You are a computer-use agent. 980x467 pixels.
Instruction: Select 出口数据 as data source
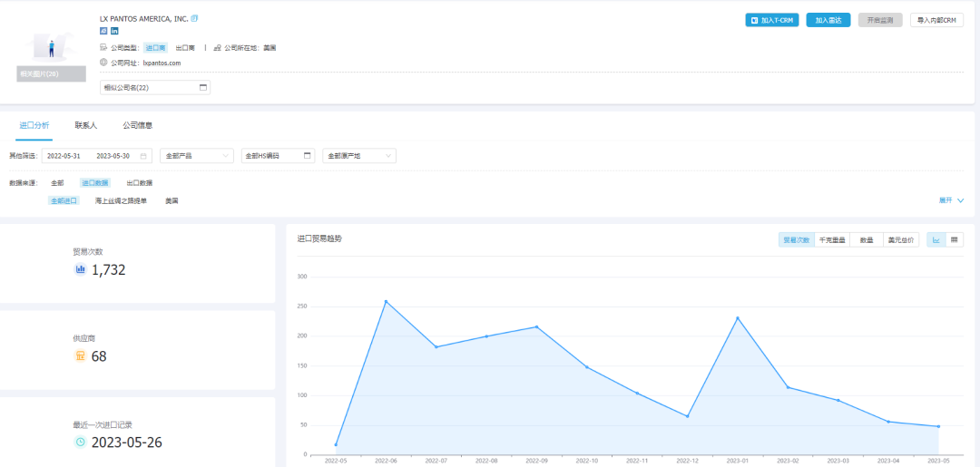139,183
